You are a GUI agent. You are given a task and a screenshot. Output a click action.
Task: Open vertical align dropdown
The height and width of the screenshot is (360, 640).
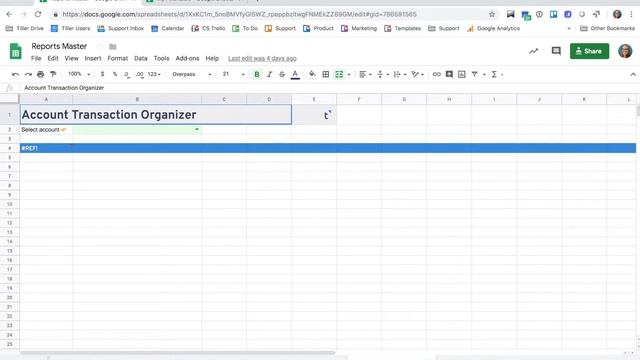(x=382, y=74)
